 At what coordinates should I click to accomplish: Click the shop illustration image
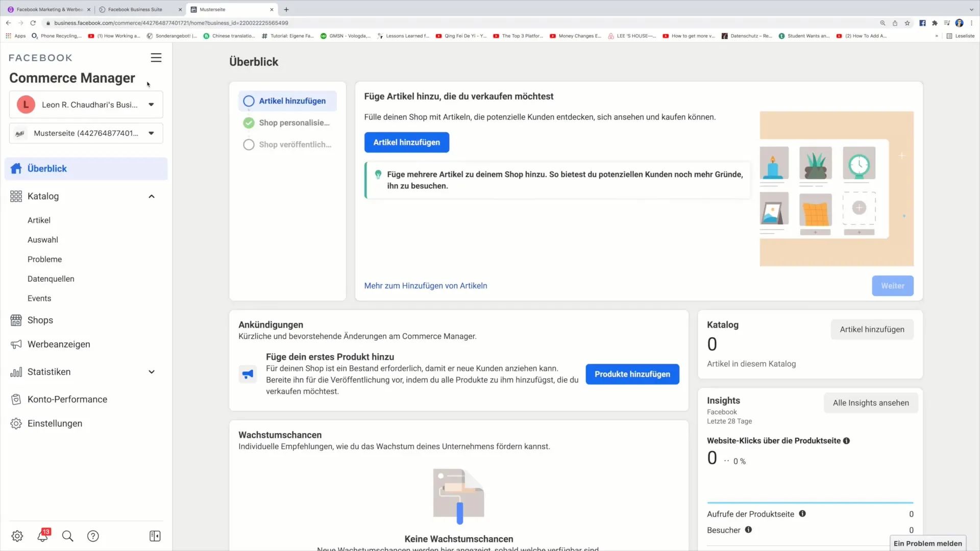tap(837, 189)
